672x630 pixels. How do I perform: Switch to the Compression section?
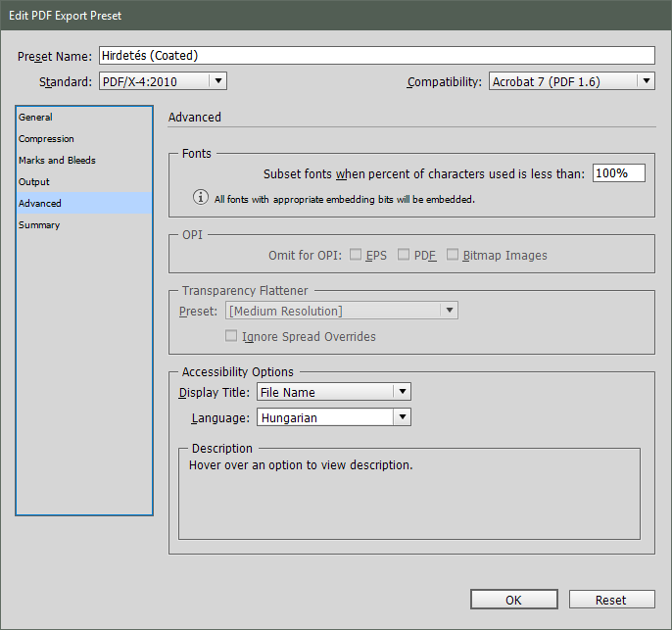point(46,139)
